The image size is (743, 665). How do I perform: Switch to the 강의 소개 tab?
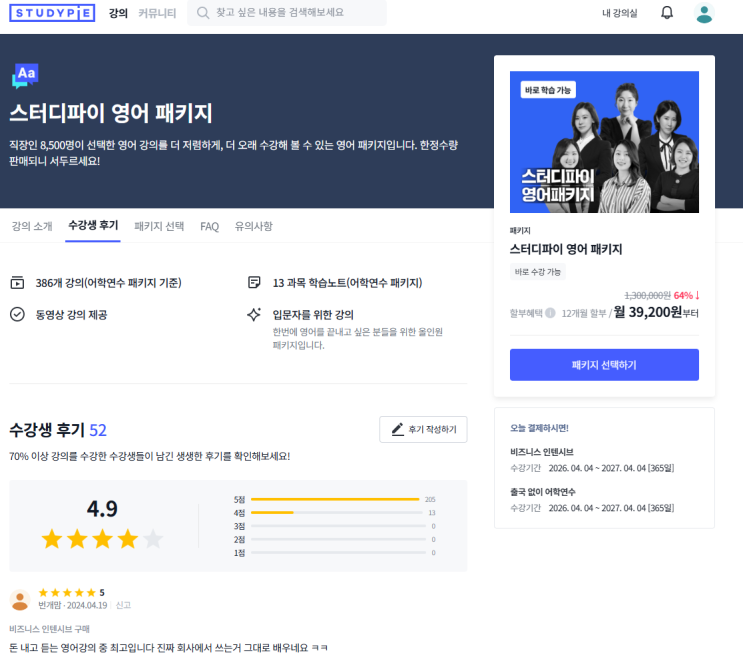coord(32,226)
